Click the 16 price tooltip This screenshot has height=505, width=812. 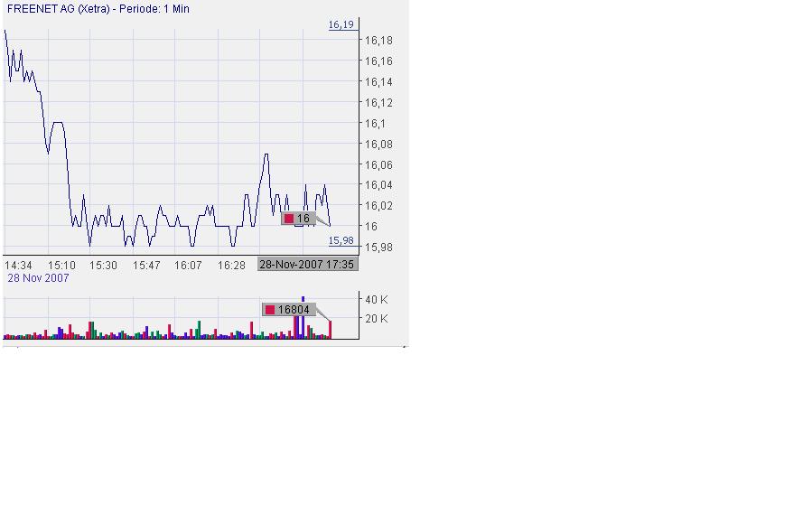299,219
